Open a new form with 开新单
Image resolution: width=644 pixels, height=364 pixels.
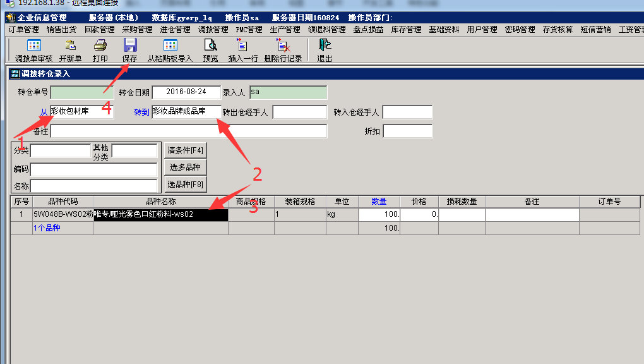click(x=70, y=45)
